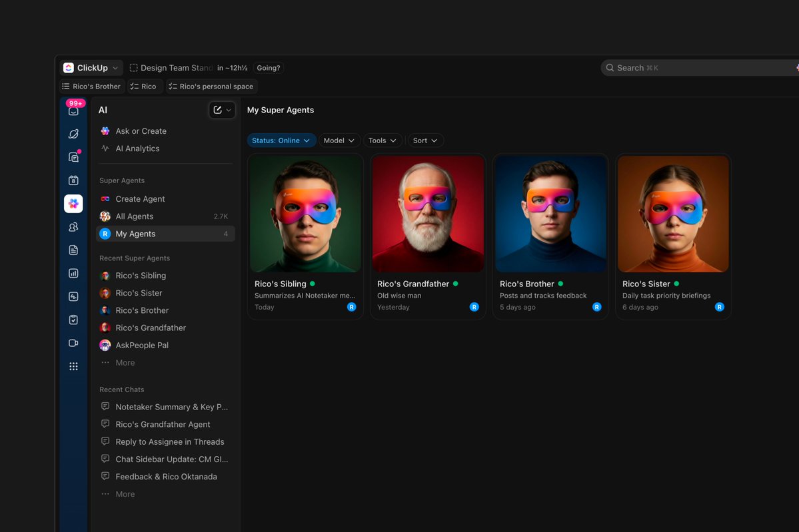Click the search magnifier icon
The height and width of the screenshot is (532, 799).
pos(610,68)
